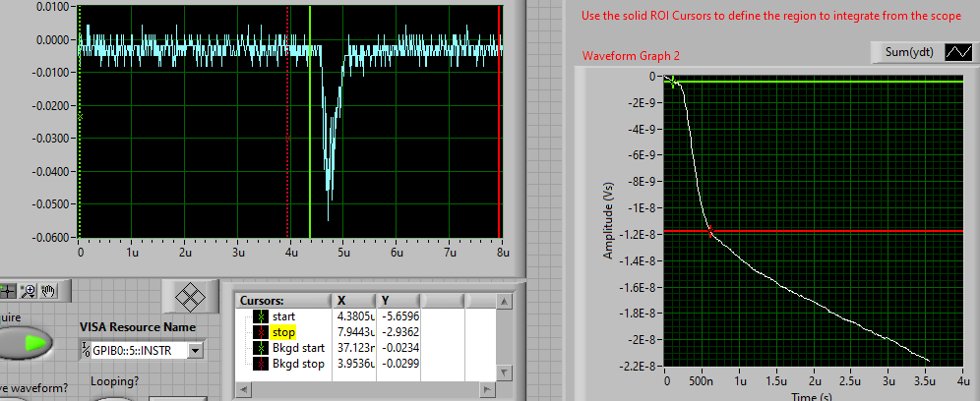The image size is (980, 401).
Task: Click the 4u time value of Graph 2
Action: pos(963,381)
